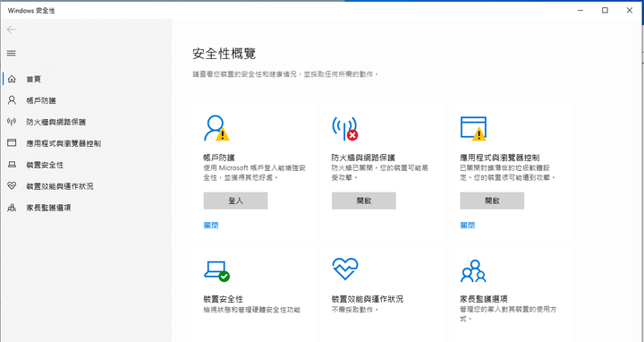Click the firewall antenna icon in sidebar
This screenshot has height=342, width=644.
coord(12,122)
